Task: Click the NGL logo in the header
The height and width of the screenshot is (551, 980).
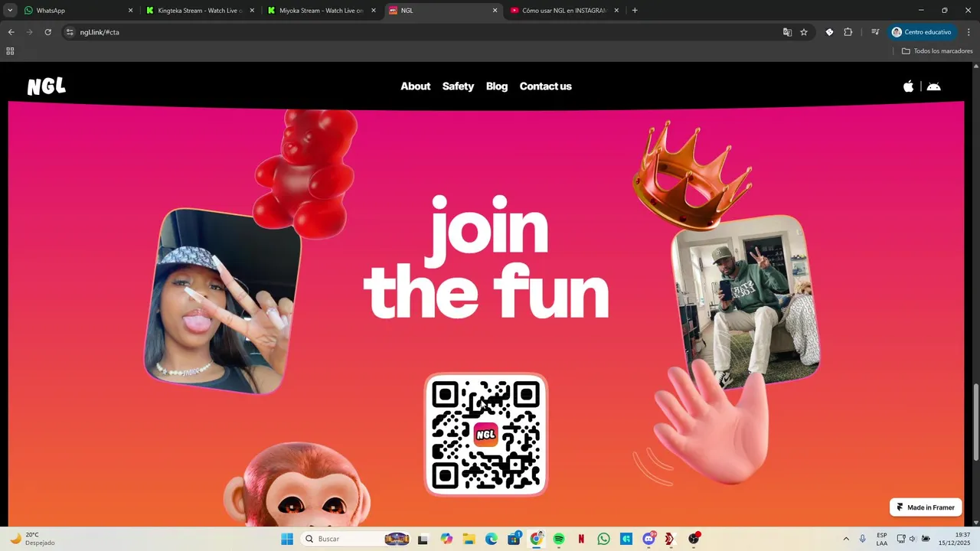Action: point(47,86)
